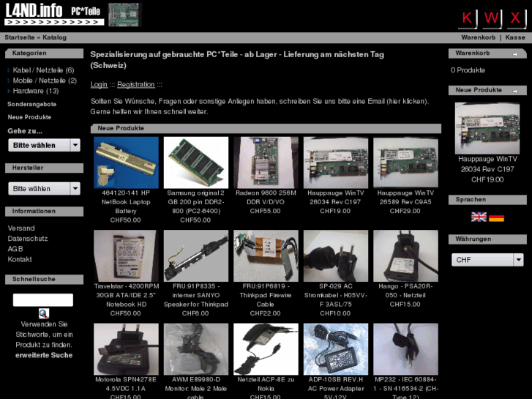Viewport: 532px width, 399px height.
Task: Open Motorola SPN4278E charger thumbnail
Action: (x=126, y=349)
